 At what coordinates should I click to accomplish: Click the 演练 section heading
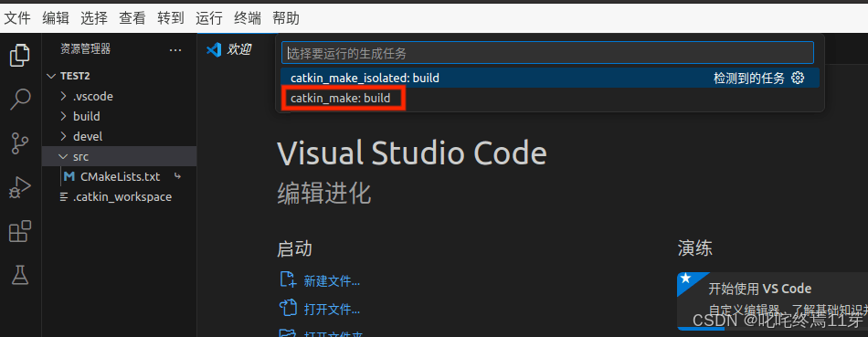[694, 248]
